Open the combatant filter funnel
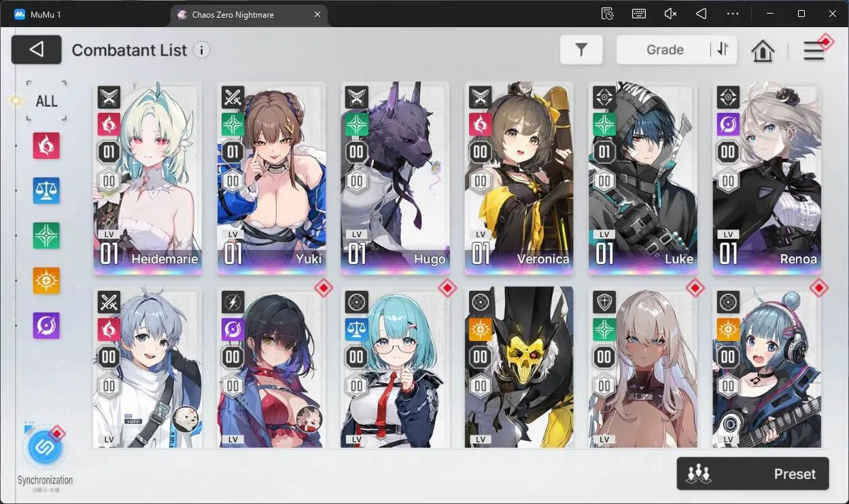Screen dimensions: 849x504 (581, 50)
